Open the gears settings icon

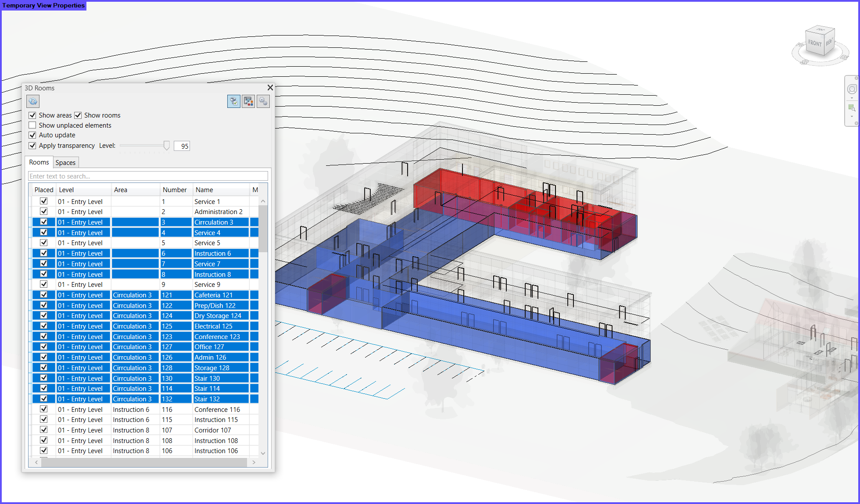pos(263,101)
